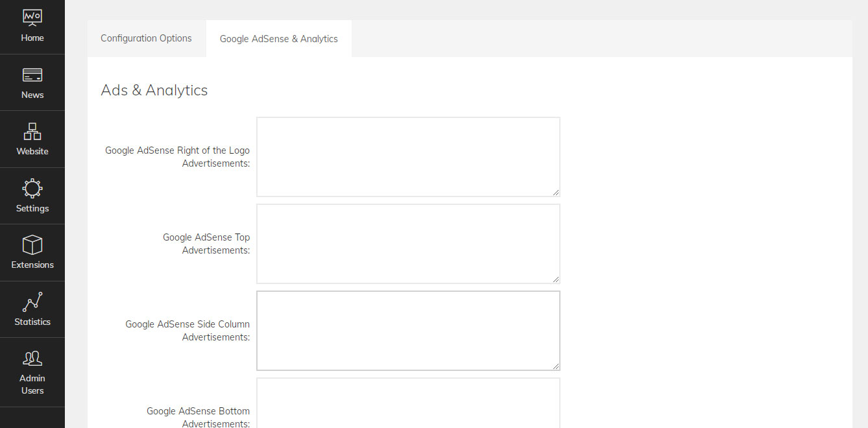The width and height of the screenshot is (868, 428).
Task: Click the Side Column Advertisements text box
Action: click(408, 330)
